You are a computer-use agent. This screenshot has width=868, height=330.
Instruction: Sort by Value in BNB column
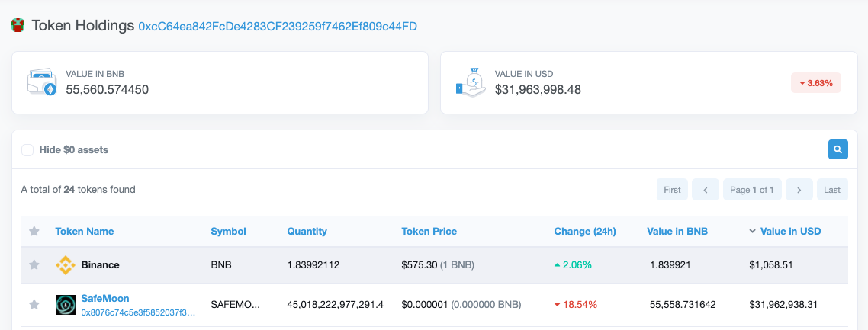(x=677, y=231)
